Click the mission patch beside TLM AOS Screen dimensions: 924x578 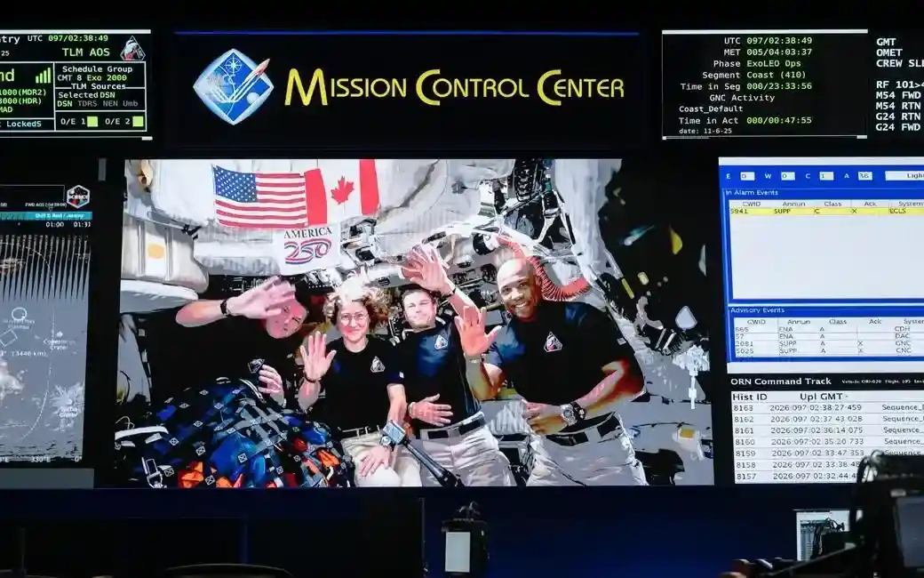click(x=132, y=49)
